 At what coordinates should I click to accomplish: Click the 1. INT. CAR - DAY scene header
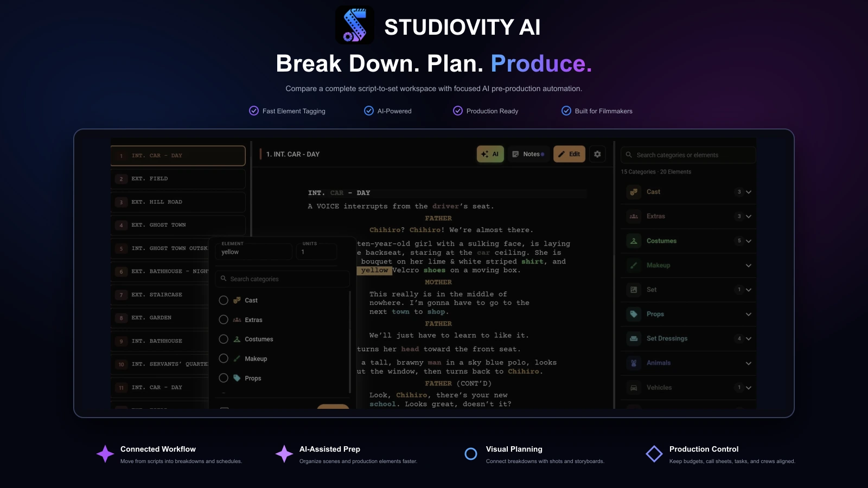click(x=293, y=155)
